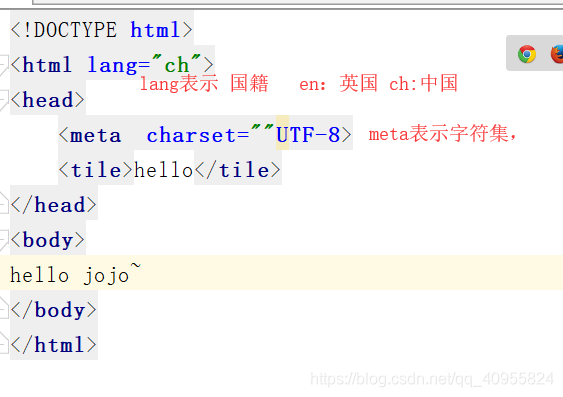Click the charset attribute name
Viewport: 563px width, 397px height.
[191, 135]
